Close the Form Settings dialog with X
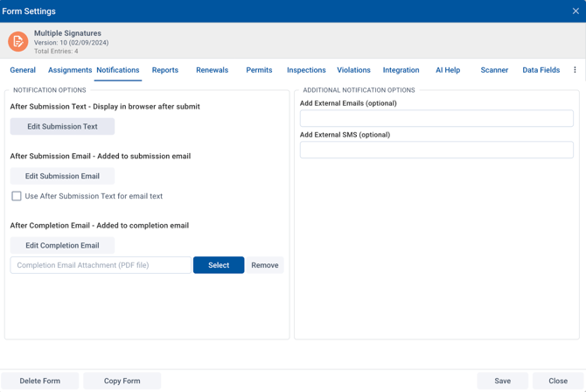The width and height of the screenshot is (586, 392). tap(576, 11)
